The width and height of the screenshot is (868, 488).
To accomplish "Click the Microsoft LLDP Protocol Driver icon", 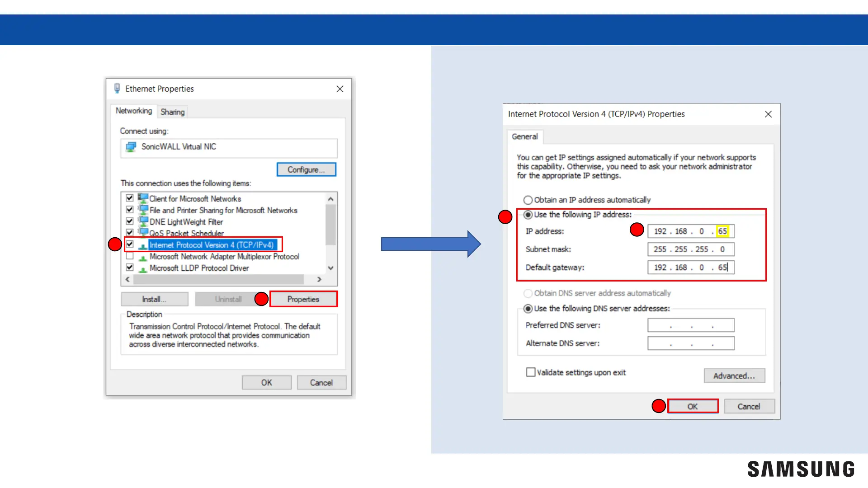I will pos(143,268).
